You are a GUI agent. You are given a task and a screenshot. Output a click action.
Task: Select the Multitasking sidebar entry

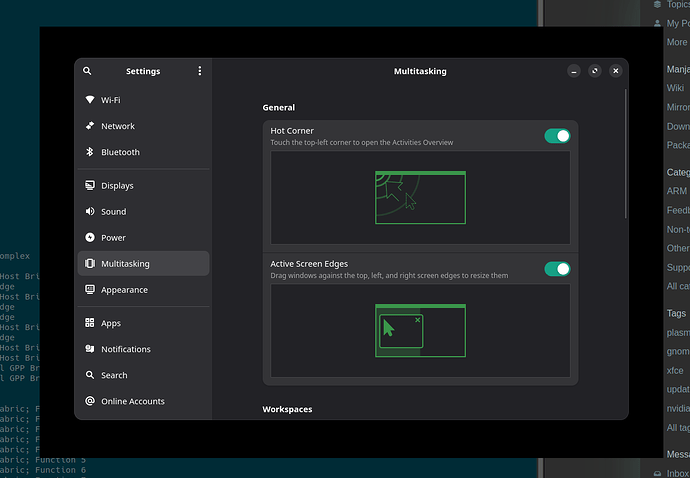coord(143,264)
